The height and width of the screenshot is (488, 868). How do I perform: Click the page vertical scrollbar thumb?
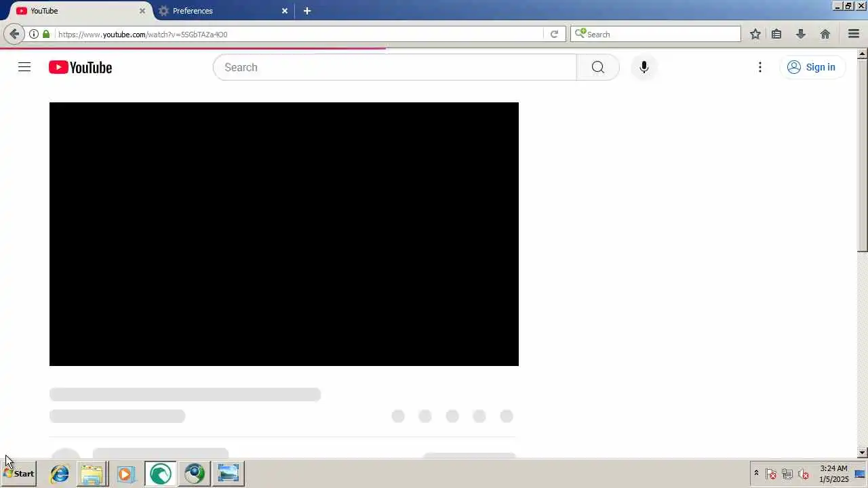(863, 155)
